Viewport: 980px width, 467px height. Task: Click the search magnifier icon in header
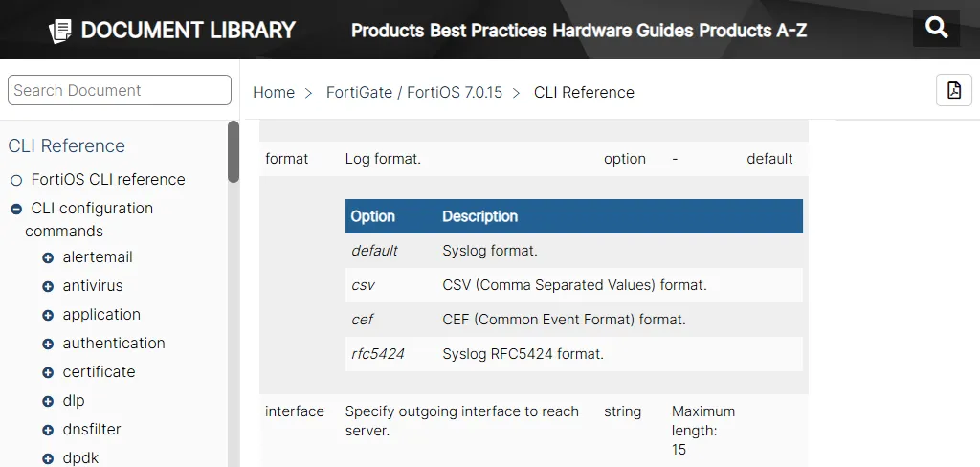pos(936,28)
